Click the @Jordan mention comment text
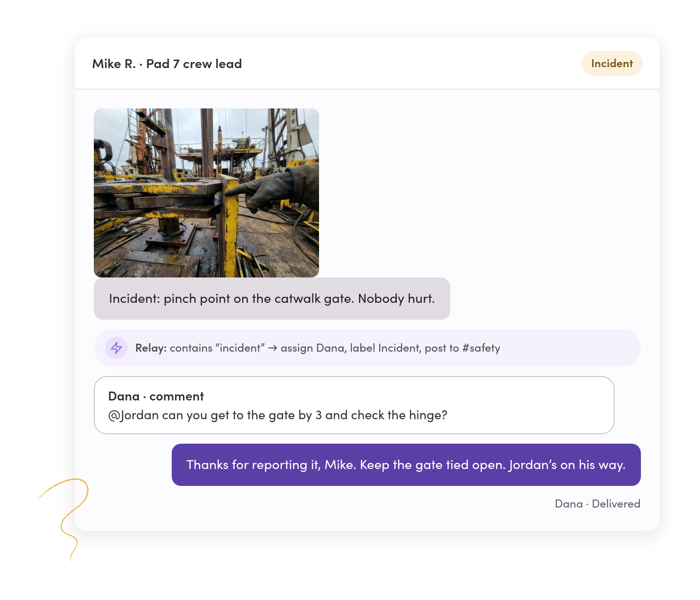The height and width of the screenshot is (600, 700). point(278,415)
